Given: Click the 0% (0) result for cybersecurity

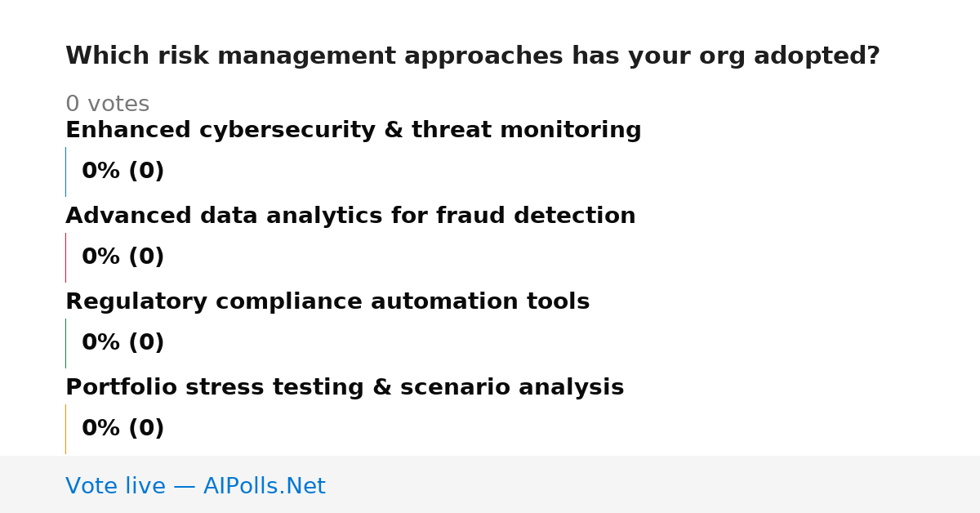Looking at the screenshot, I should 122,172.
